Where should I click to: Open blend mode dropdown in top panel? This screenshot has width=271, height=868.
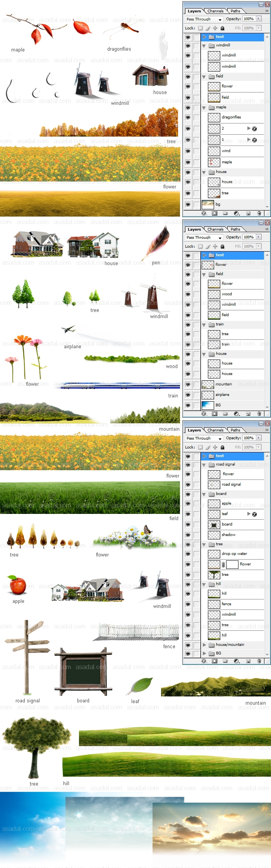[204, 19]
